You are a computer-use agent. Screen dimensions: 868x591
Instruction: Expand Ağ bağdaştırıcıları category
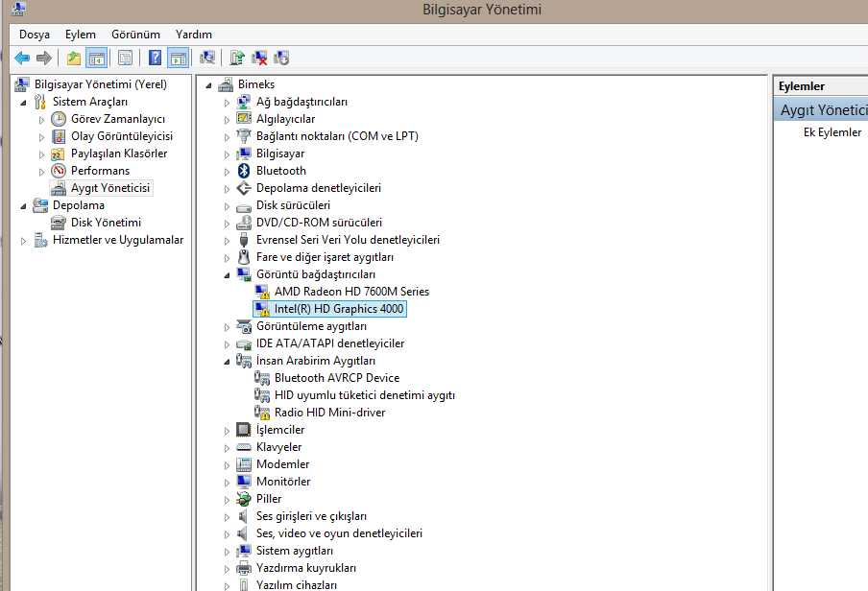[x=227, y=103]
